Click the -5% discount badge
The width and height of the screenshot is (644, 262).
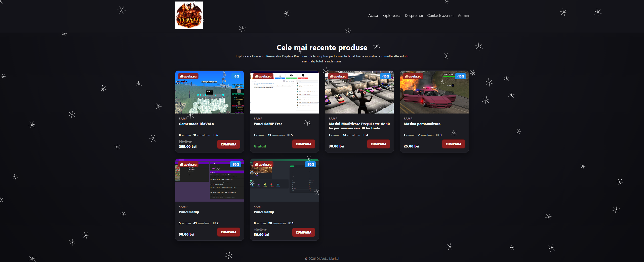click(x=236, y=77)
